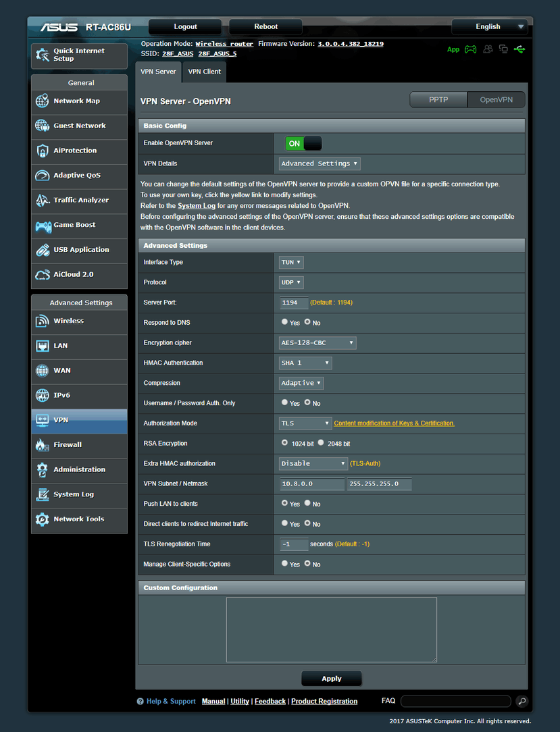Image resolution: width=560 pixels, height=732 pixels.
Task: Open the Interface Type TUN dropdown
Action: pyautogui.click(x=291, y=263)
